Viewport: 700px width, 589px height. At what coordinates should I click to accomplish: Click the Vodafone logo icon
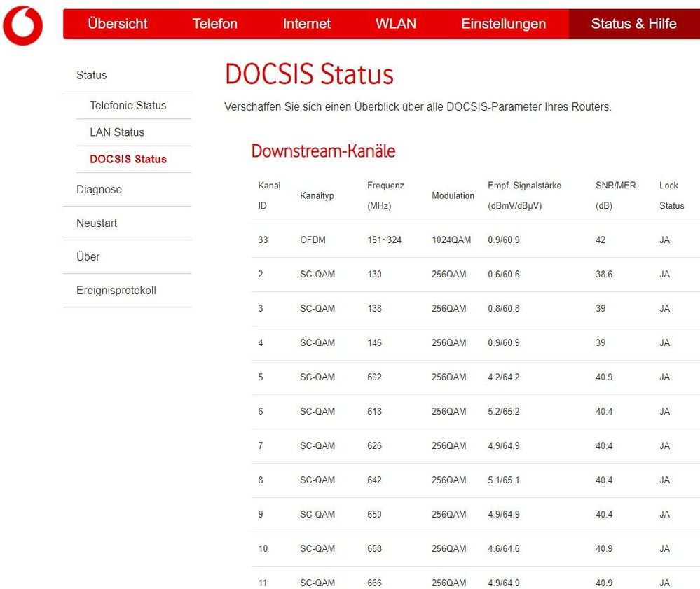coord(22,25)
